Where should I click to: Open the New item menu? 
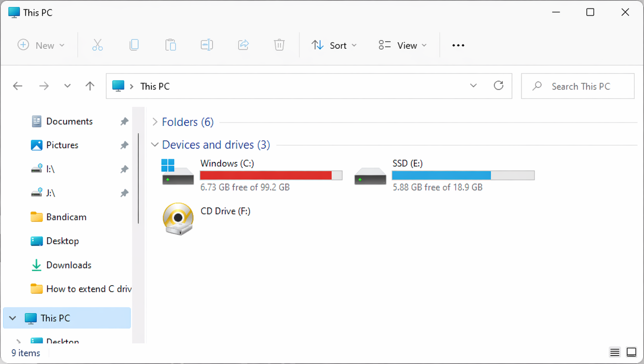41,45
